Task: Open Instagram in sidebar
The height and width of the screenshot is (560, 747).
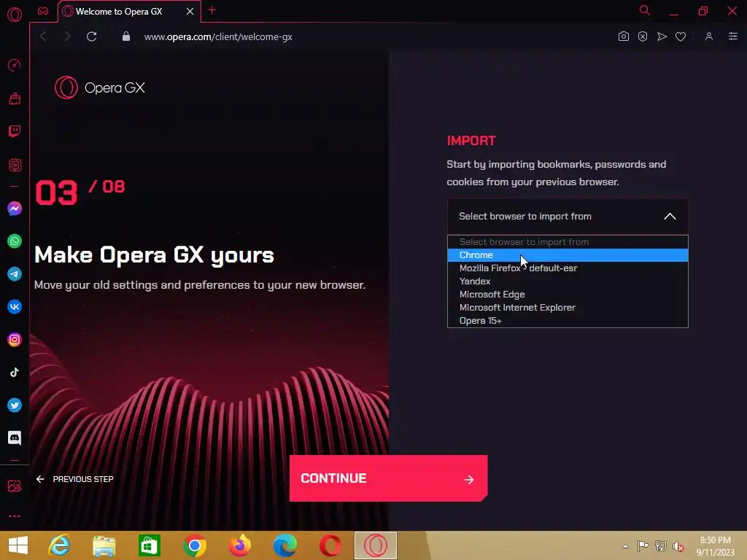Action: point(15,340)
